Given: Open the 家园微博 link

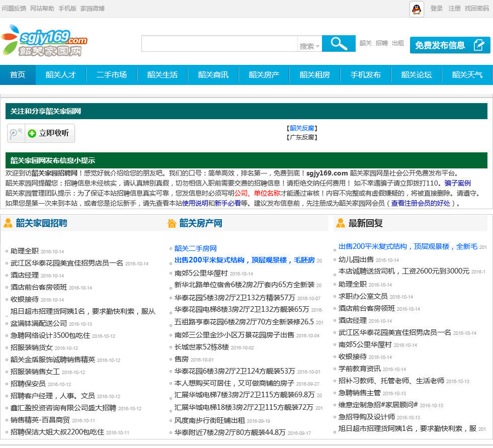Looking at the screenshot, I should [x=93, y=9].
